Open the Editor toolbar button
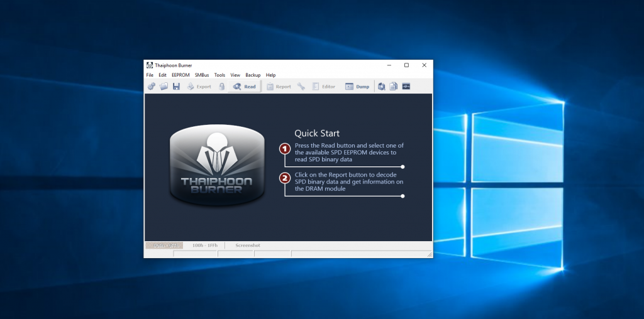 tap(324, 87)
